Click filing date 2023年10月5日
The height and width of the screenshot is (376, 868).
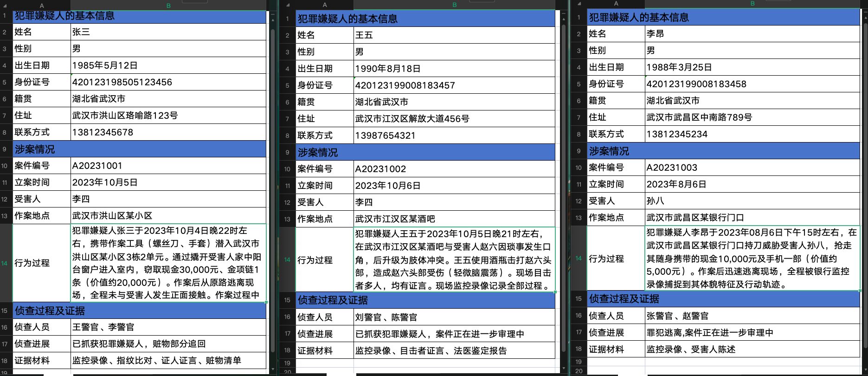click(168, 182)
